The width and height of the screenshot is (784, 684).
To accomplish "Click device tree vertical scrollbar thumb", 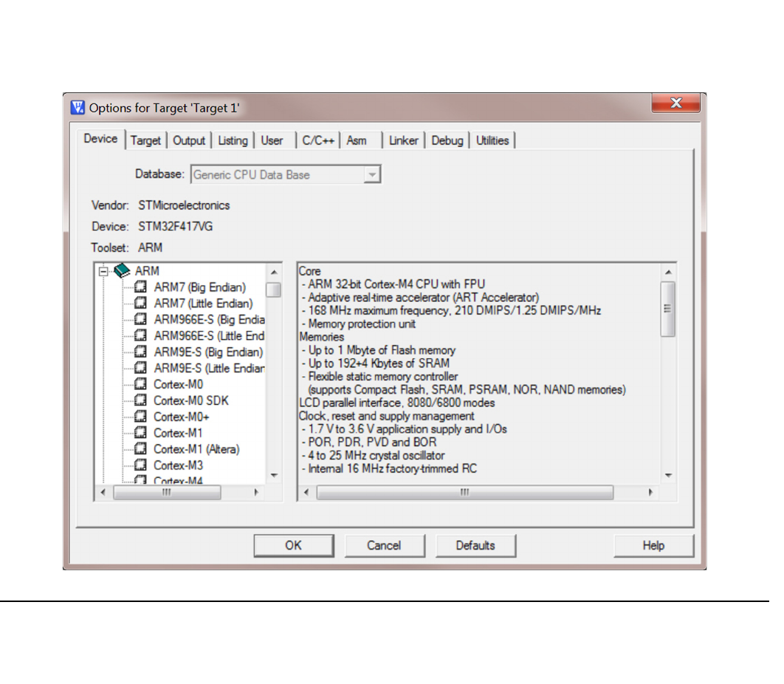I will [x=274, y=290].
